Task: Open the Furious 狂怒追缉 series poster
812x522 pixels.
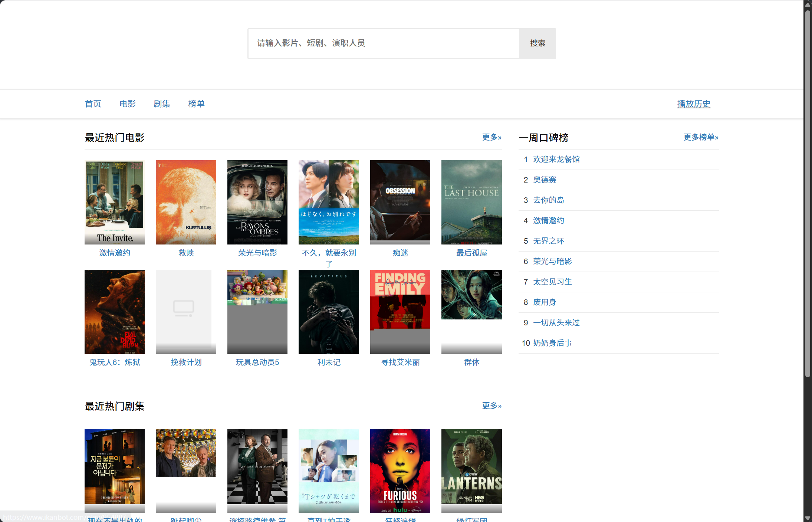Action: (x=400, y=471)
